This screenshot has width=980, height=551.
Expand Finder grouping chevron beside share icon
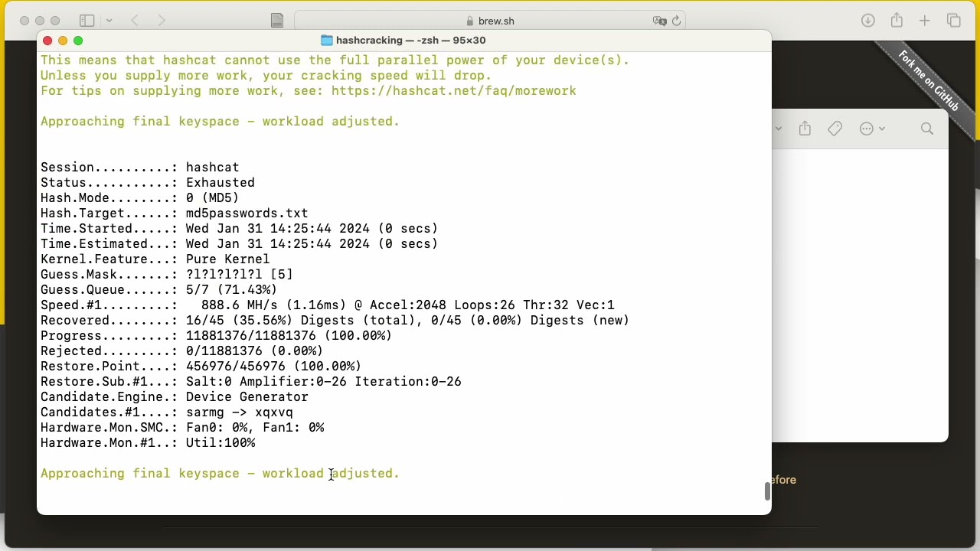pyautogui.click(x=778, y=129)
